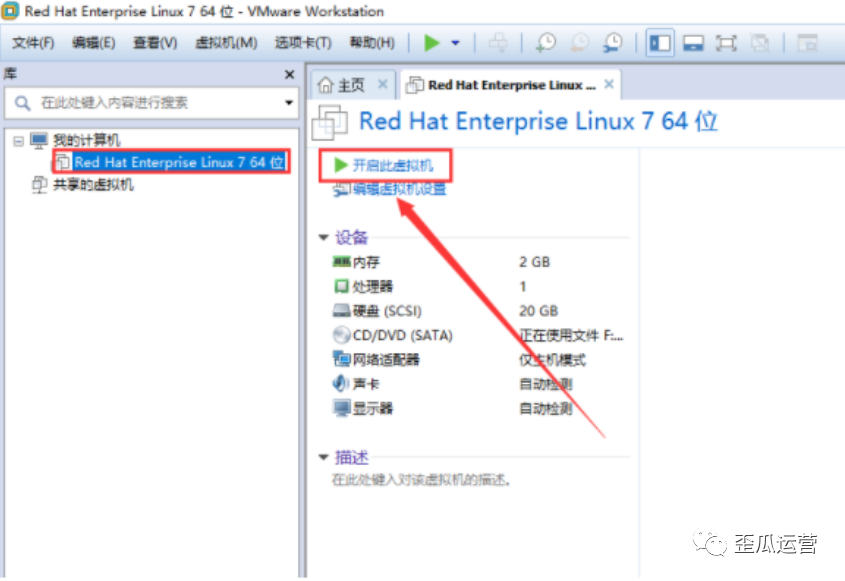Click the Unity mode toolbar icon

click(759, 43)
